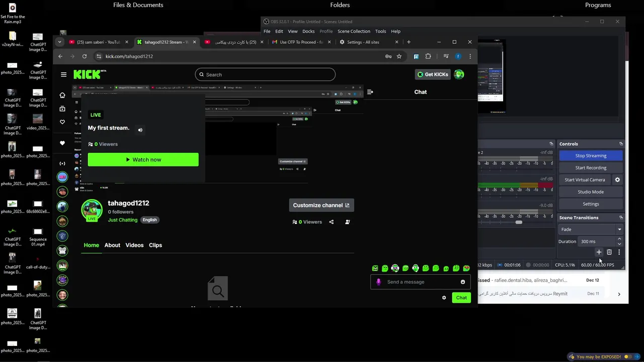Screen dimensions: 644x362
Task: Remove scene transition with trash icon
Action: [x=609, y=252]
